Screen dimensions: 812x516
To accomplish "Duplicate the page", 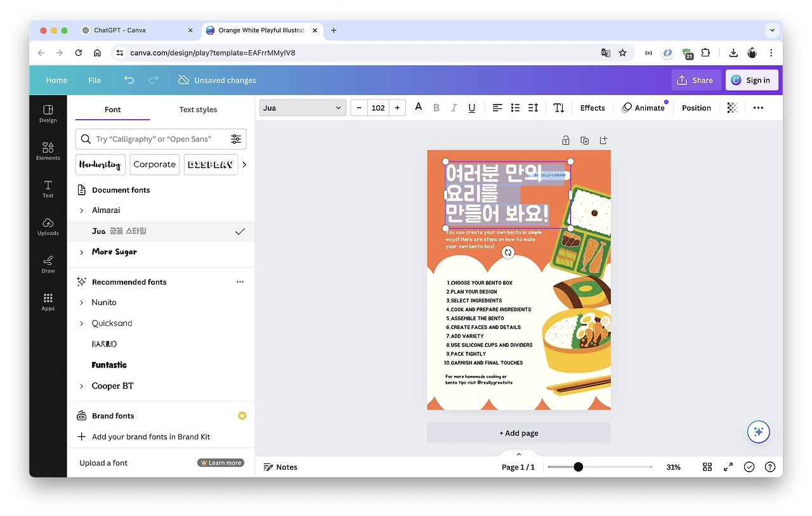I will [584, 140].
